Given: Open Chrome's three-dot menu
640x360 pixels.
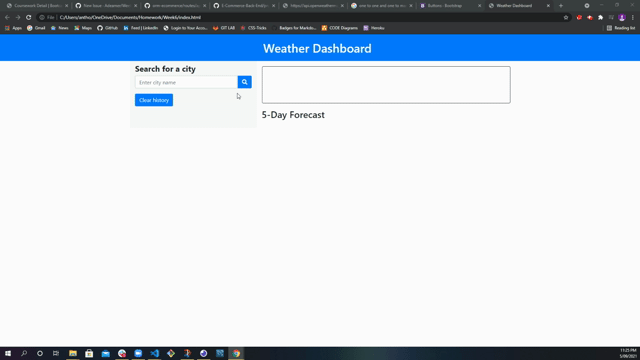Looking at the screenshot, I should (x=633, y=18).
